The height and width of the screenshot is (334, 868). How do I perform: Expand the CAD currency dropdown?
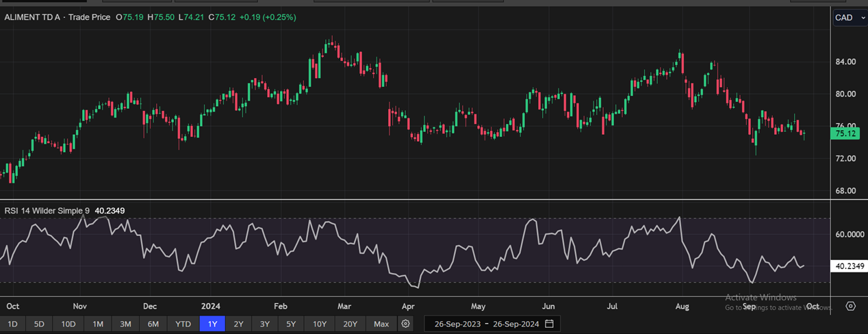pos(850,18)
